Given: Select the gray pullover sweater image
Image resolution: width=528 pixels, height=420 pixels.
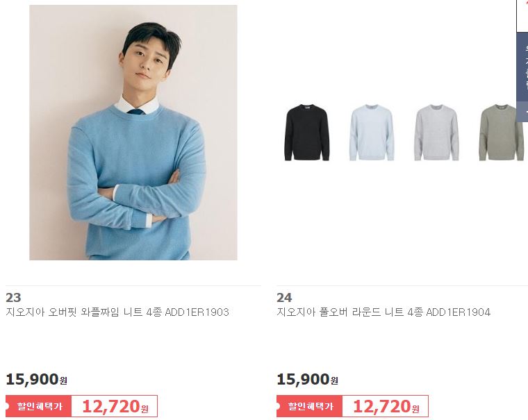Looking at the screenshot, I should (436, 133).
